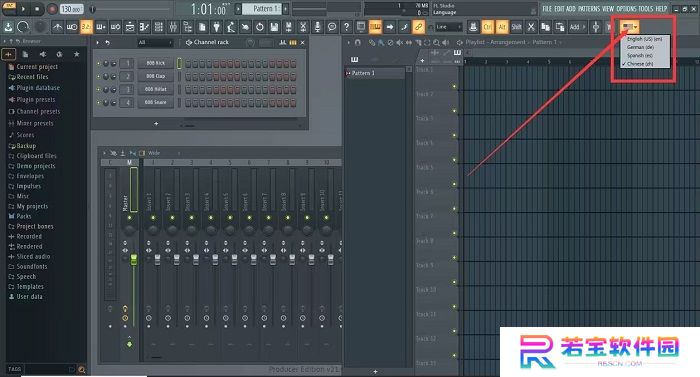Click the 808 Kick channel button
700x377 pixels.
pos(155,63)
